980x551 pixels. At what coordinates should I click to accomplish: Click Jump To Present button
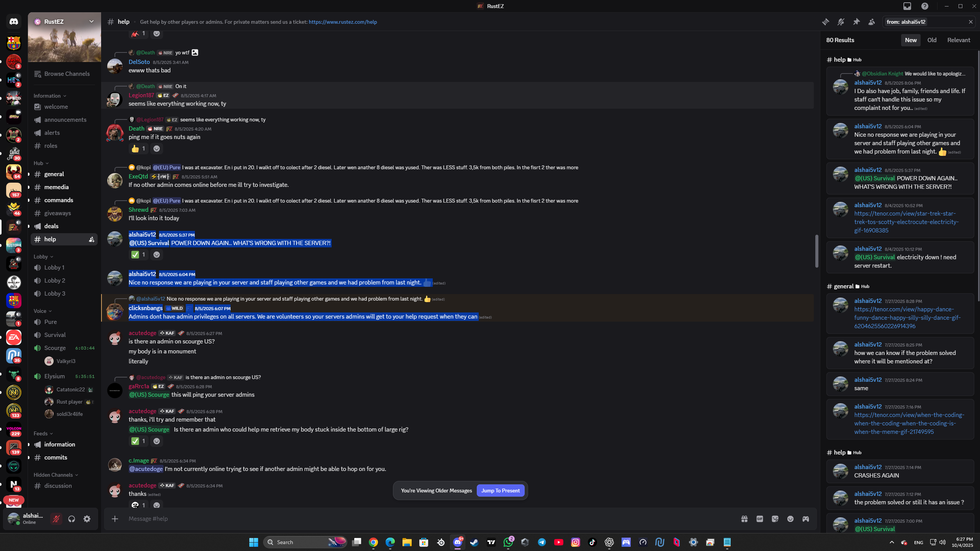click(500, 491)
